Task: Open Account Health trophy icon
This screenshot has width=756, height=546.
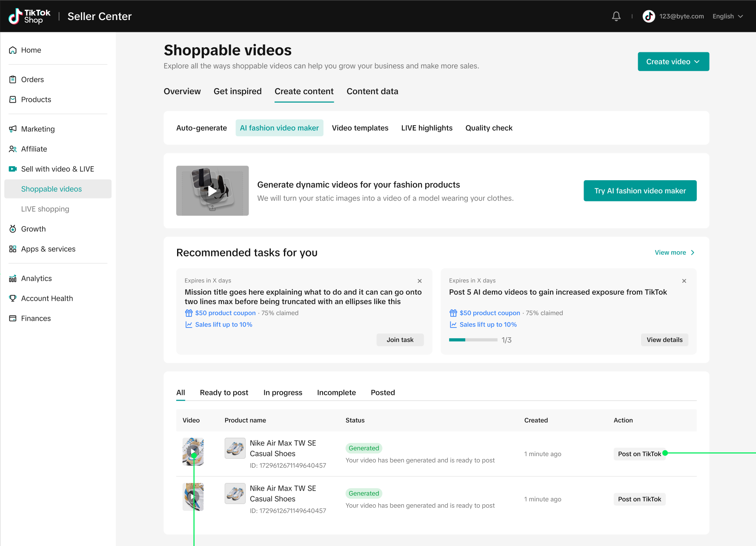Action: pyautogui.click(x=13, y=299)
